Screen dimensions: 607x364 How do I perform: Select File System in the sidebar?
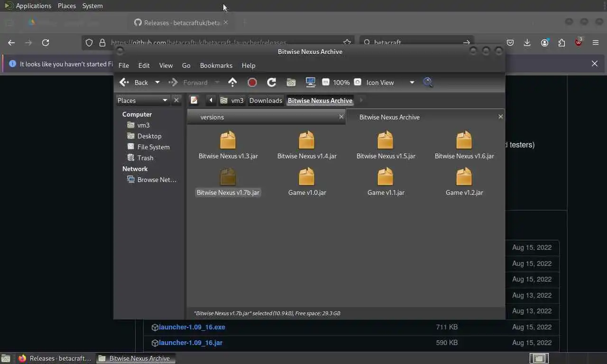point(148,147)
